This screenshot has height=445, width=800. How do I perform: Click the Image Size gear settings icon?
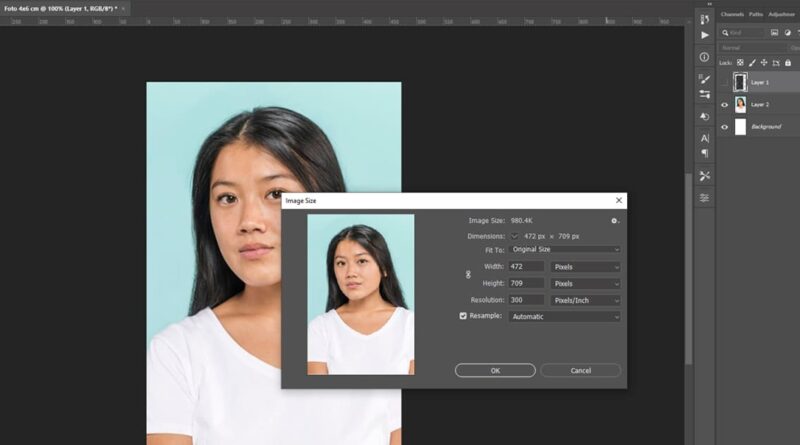(615, 220)
